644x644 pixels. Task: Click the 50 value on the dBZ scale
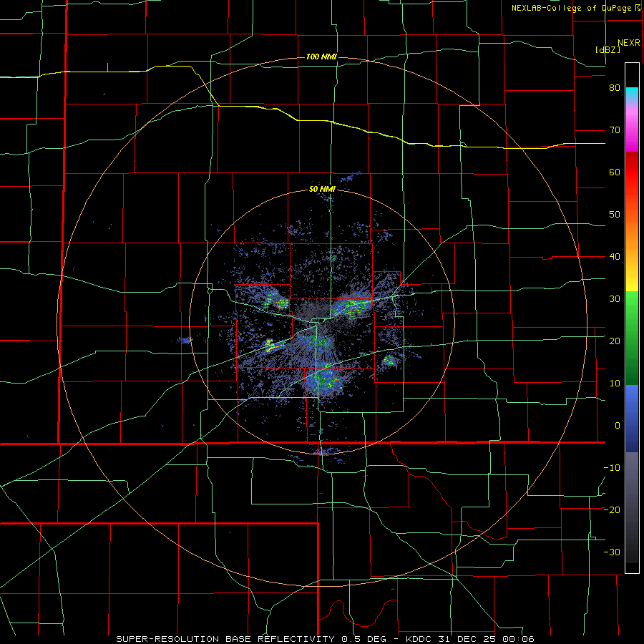[x=615, y=215]
